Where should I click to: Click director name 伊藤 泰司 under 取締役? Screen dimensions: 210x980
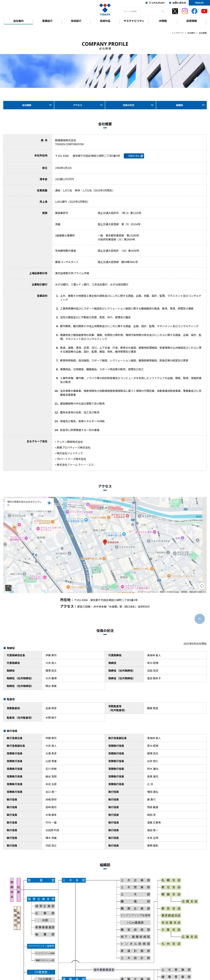[51, 655]
